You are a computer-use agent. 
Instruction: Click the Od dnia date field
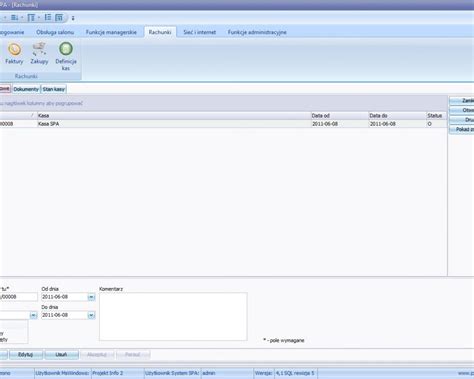point(64,297)
